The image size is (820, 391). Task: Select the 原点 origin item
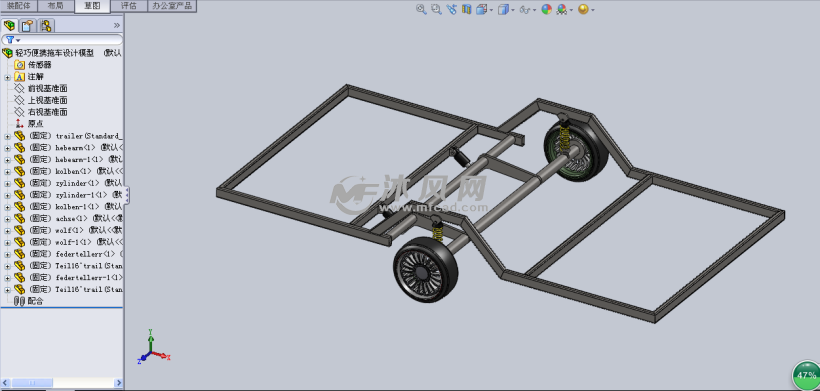(x=36, y=124)
